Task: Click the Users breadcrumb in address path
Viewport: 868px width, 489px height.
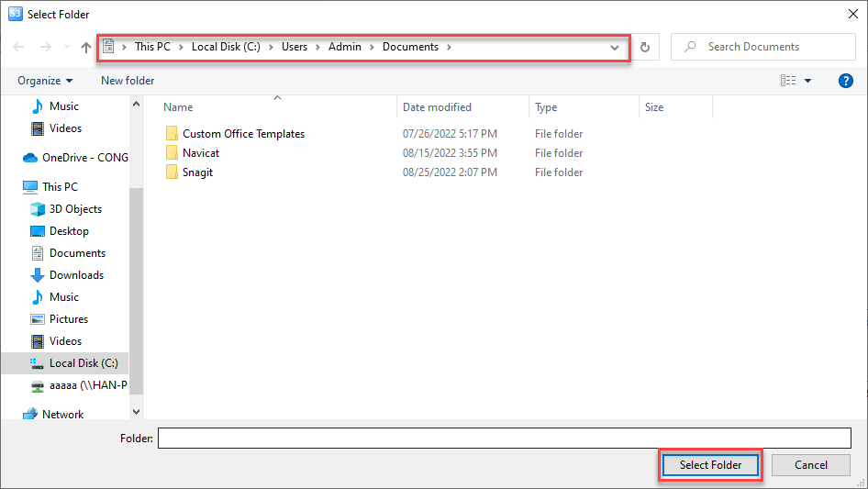Action: pyautogui.click(x=295, y=47)
